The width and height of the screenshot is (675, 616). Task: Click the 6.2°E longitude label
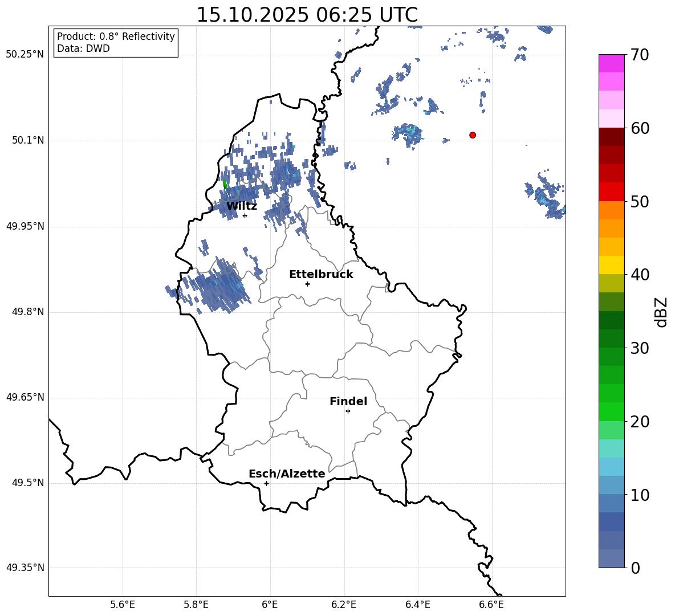(x=344, y=605)
